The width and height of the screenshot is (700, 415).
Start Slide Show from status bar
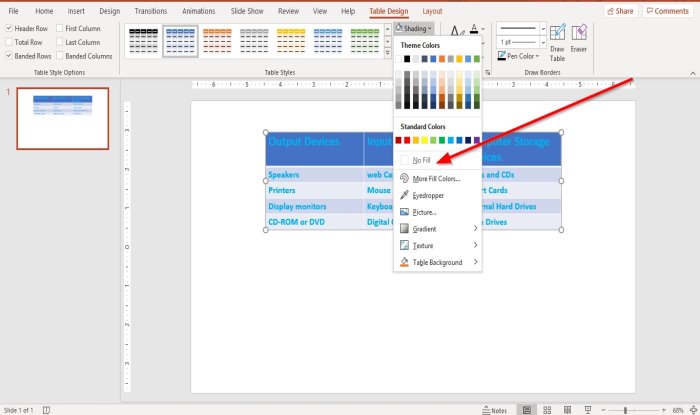click(588, 410)
